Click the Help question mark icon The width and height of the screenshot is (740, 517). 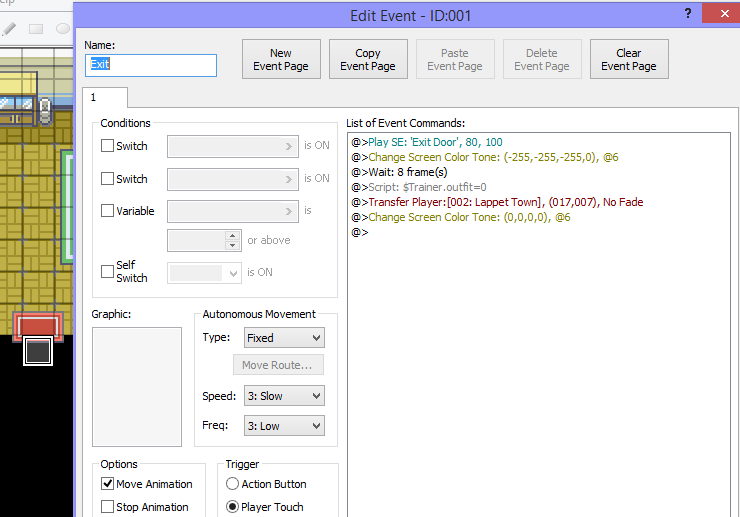687,14
